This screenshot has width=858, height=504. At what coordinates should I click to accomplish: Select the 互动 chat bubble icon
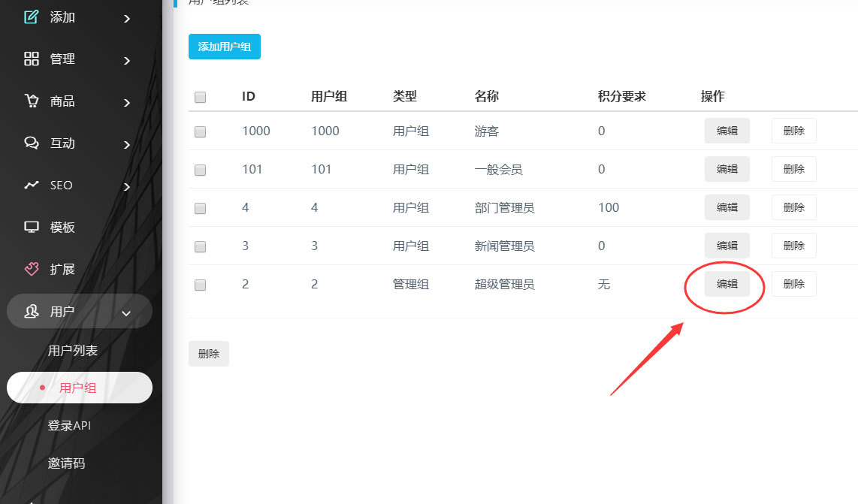[x=31, y=143]
